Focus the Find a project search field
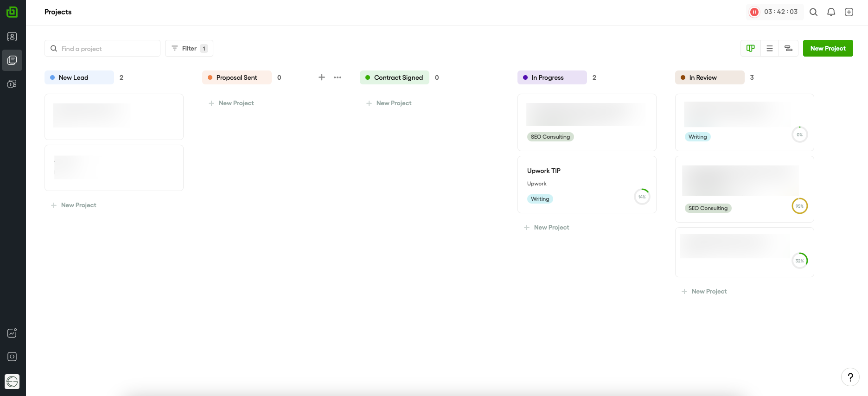Viewport: 868px width, 396px height. [x=102, y=48]
